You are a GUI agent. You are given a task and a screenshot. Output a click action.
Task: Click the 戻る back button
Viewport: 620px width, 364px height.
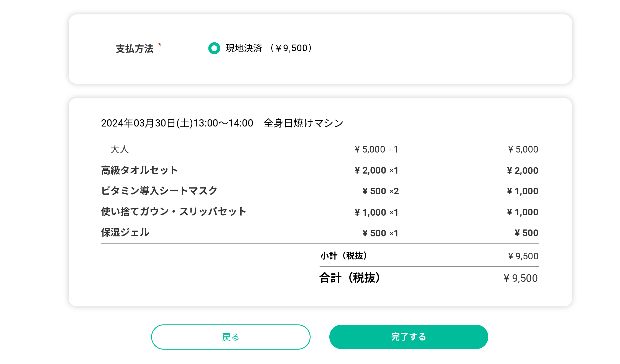[x=231, y=337]
